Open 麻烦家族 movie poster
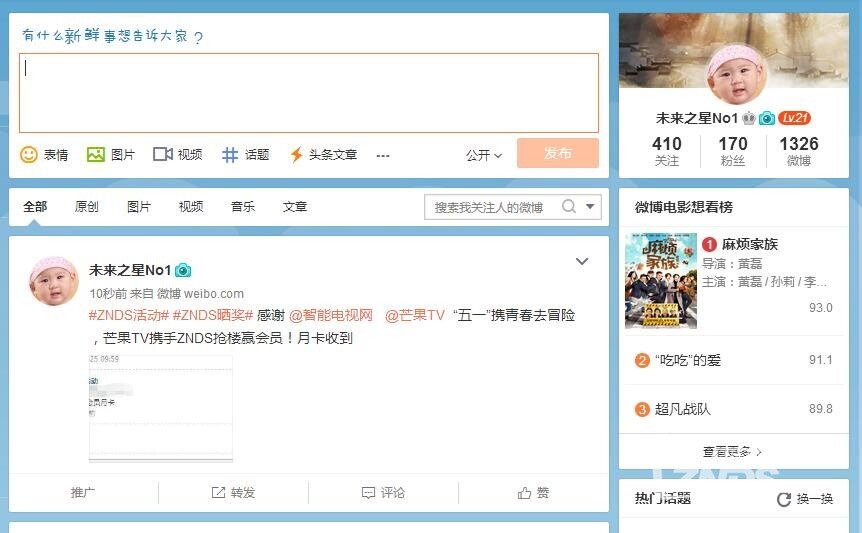This screenshot has width=862, height=533. click(661, 281)
